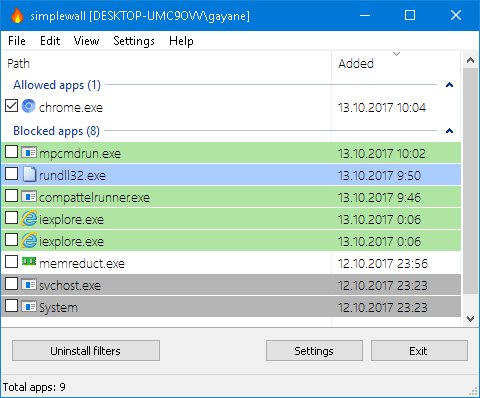
Task: Click the date 13.10.2017 10:04
Action: pyautogui.click(x=382, y=107)
